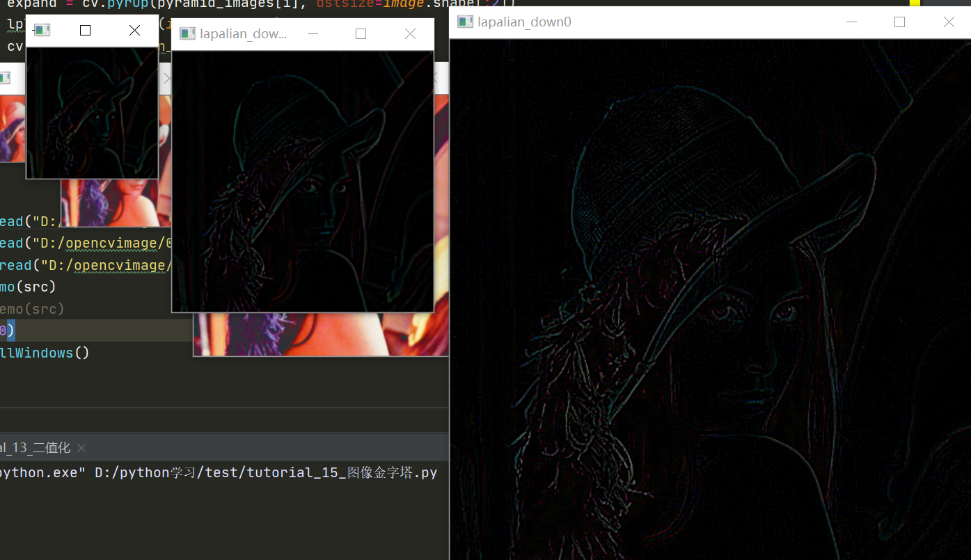Click the Laplacian image in lapalian_dow... window
971x560 pixels.
click(303, 181)
